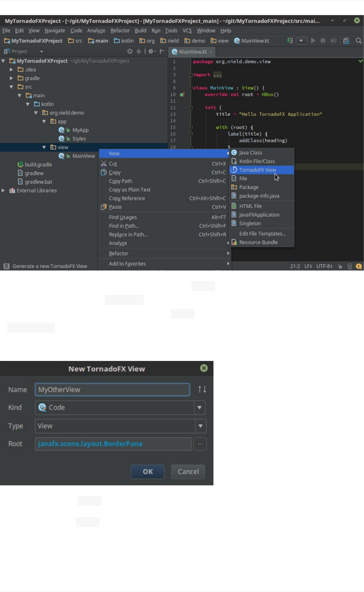The image size is (364, 592).
Task: Click the Name field in New TornadoFX View dialog
Action: (x=112, y=390)
